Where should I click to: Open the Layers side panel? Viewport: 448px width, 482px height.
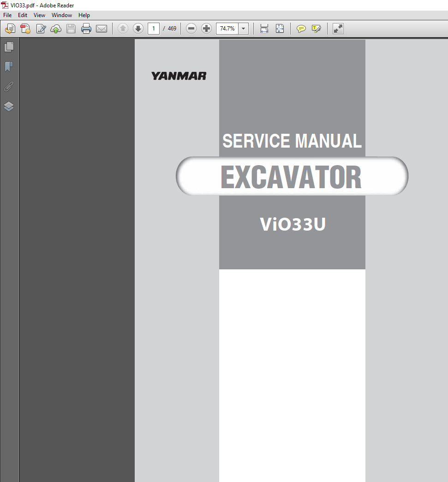(x=9, y=107)
